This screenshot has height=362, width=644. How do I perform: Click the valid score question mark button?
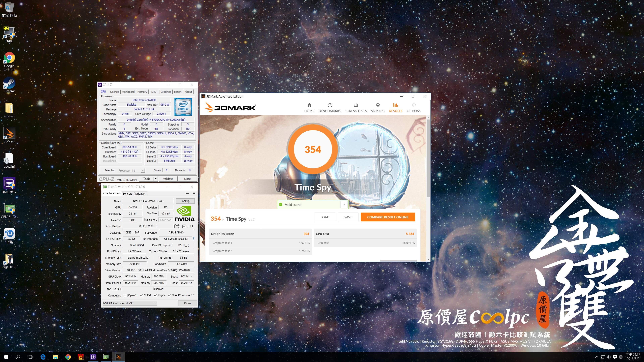(344, 205)
